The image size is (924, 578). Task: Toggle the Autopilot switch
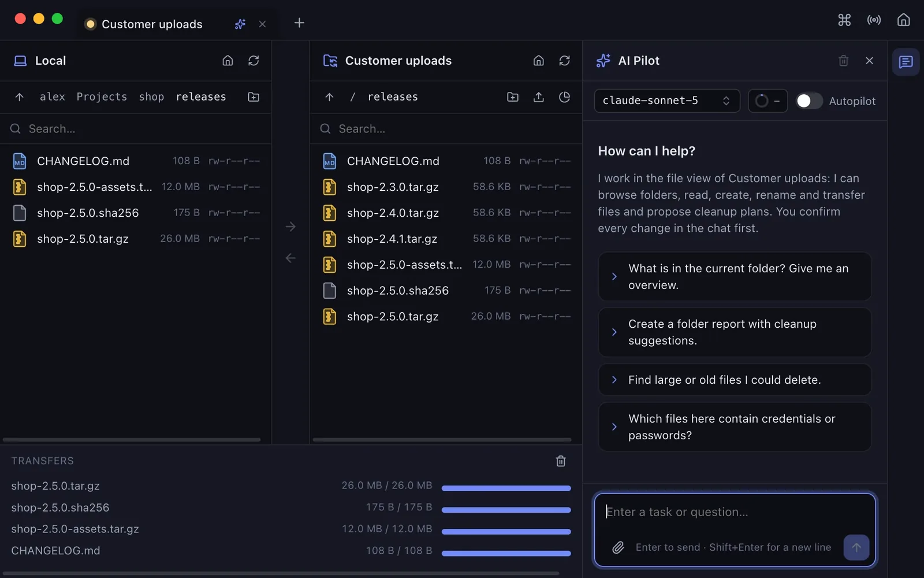[809, 101]
